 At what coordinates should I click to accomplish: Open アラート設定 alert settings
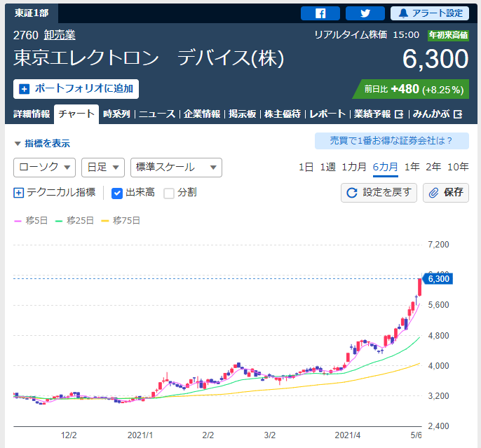[429, 13]
